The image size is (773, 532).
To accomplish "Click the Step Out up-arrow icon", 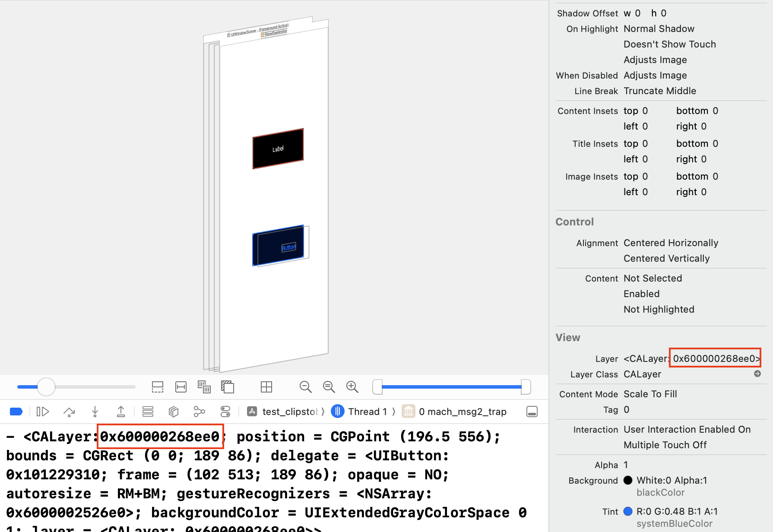I will tap(121, 412).
